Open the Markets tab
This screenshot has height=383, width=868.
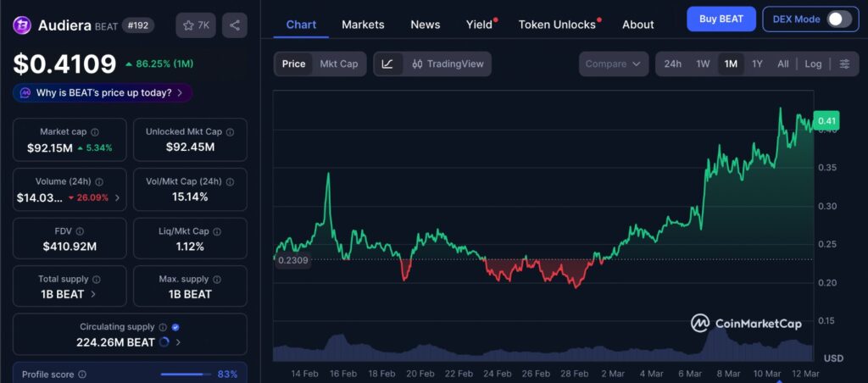coord(363,25)
